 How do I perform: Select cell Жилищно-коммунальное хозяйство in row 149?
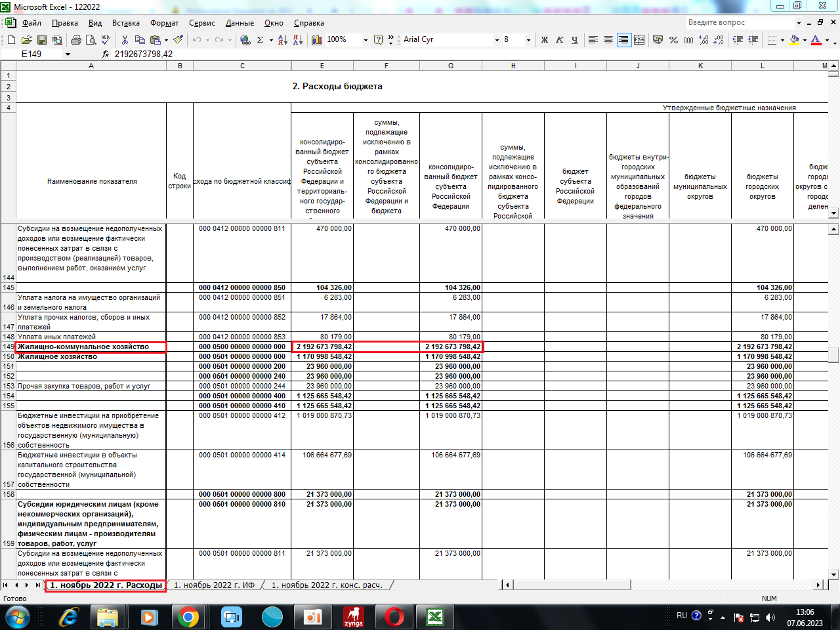(x=91, y=346)
